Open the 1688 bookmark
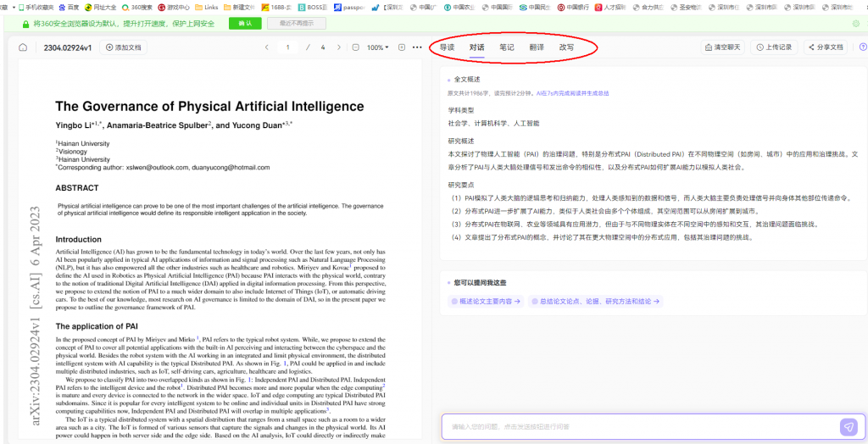Viewport: 868px width, 444px height. pyautogui.click(x=276, y=8)
